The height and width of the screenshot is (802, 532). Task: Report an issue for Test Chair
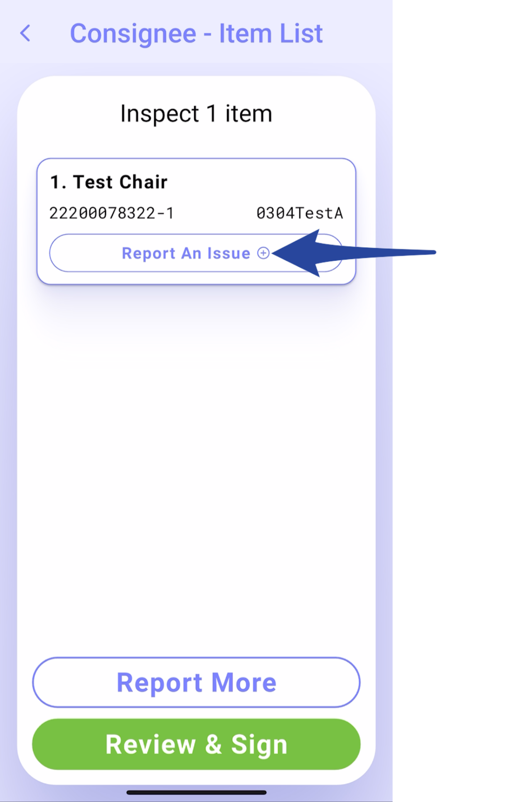(x=196, y=253)
